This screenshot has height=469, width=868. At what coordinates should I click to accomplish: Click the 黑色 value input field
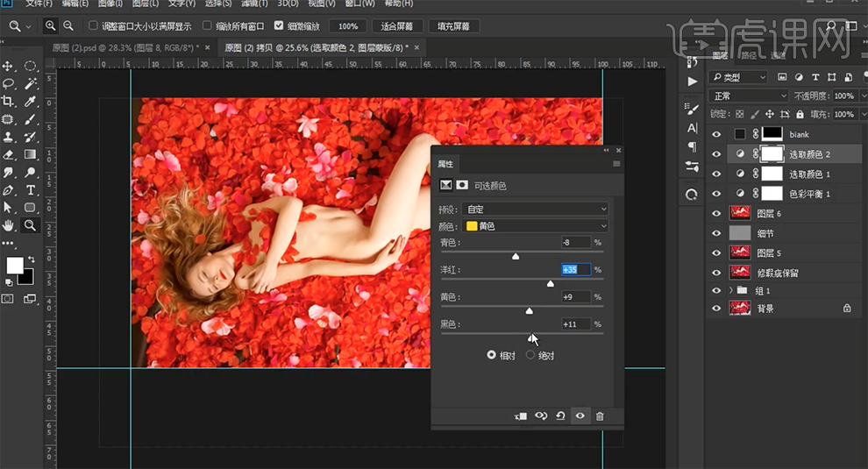[x=575, y=324]
